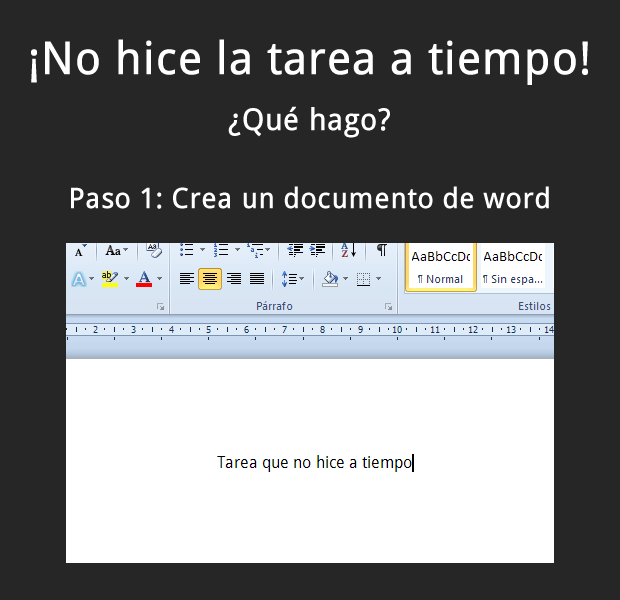Apply the red font color
The image size is (620, 600).
[144, 279]
